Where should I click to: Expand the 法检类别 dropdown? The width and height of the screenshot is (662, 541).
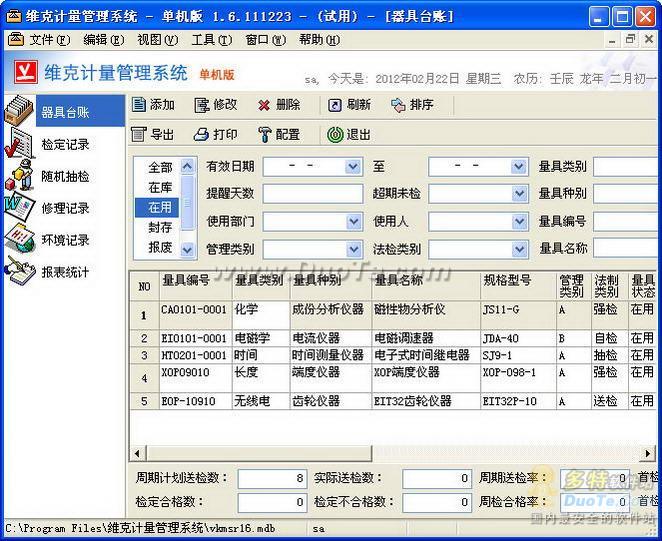click(x=518, y=249)
